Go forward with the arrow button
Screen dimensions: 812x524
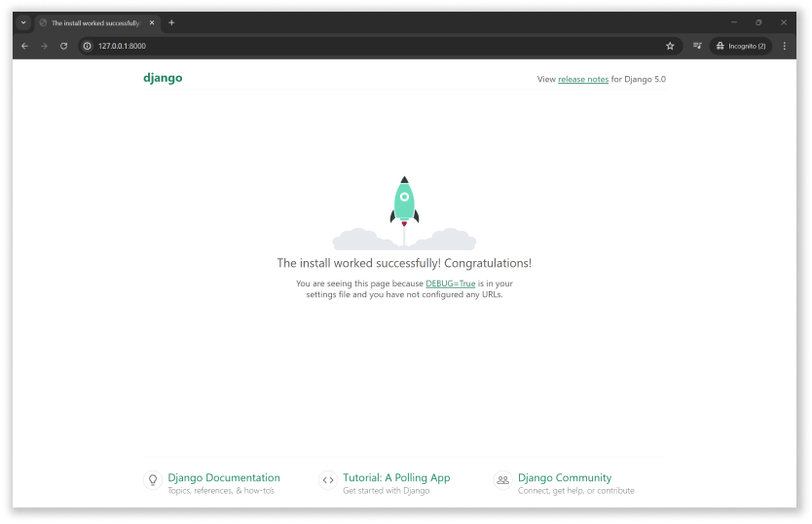tap(44, 46)
